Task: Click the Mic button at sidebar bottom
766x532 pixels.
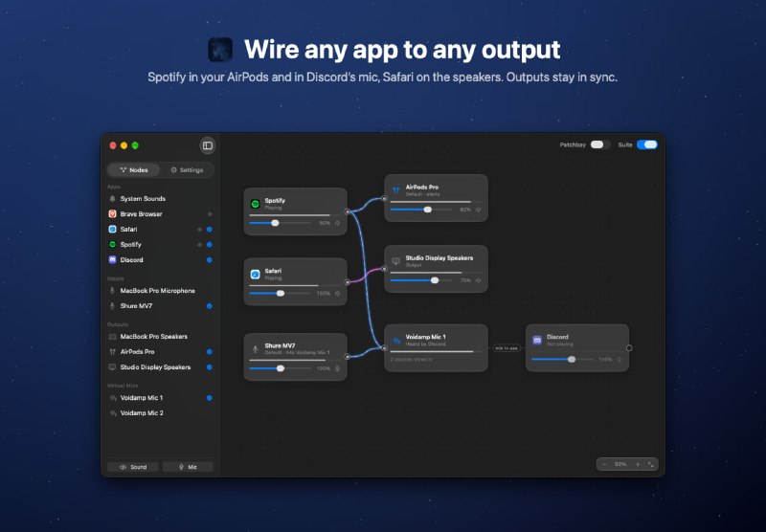Action: (188, 467)
